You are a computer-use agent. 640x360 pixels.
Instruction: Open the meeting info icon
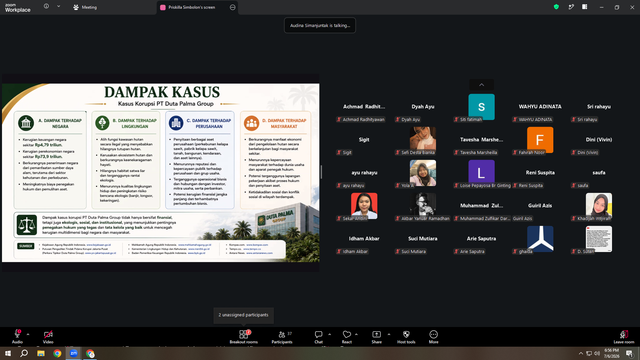(46, 6)
